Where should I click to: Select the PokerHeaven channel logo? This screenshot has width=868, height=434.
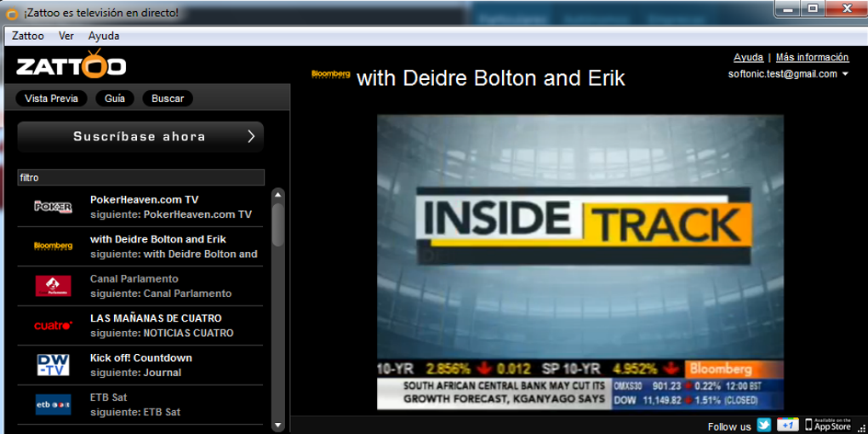coord(53,207)
